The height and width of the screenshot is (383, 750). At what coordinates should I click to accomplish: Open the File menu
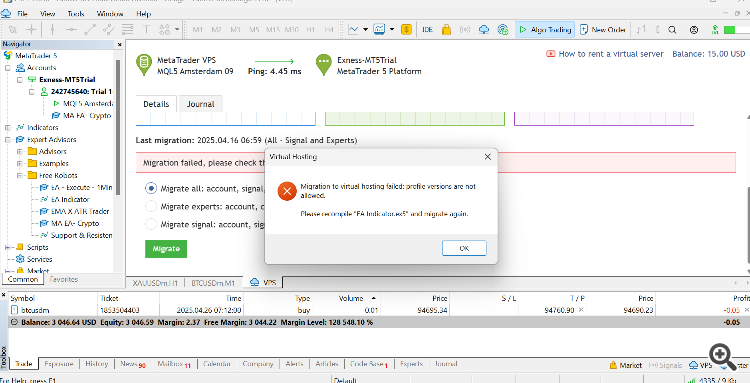tap(22, 14)
